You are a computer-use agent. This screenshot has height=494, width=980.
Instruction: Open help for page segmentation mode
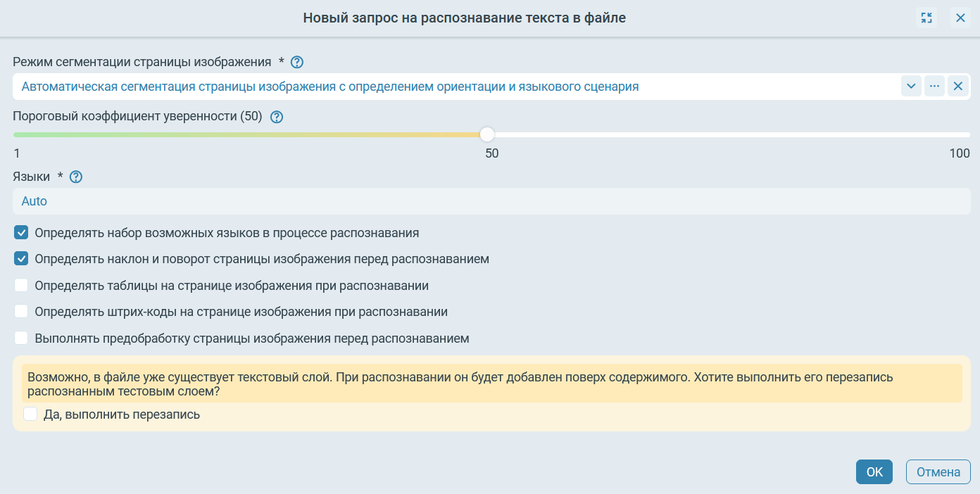[x=297, y=62]
